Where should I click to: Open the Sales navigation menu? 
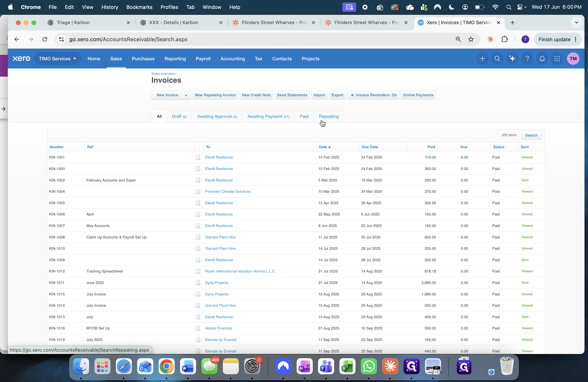point(116,59)
